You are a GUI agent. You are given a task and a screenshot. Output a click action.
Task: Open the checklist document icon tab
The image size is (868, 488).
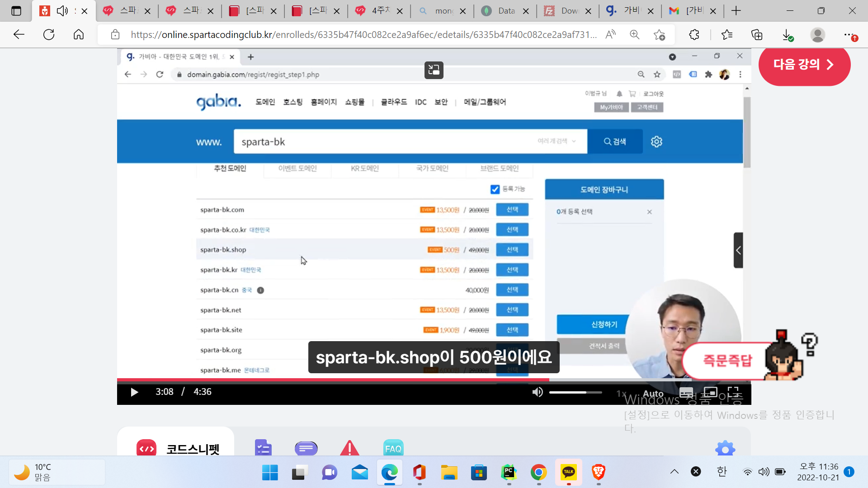(263, 448)
